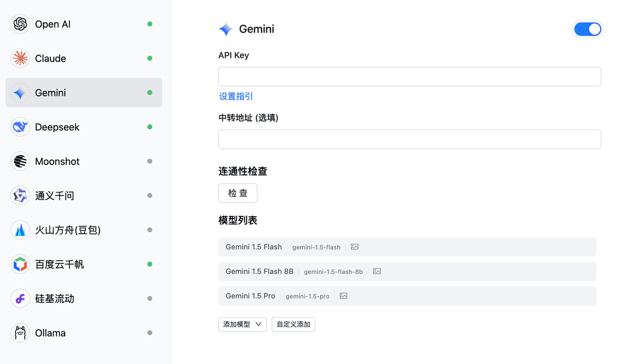Click image icon on Gemini 1.5 Flash 8B row
633x364 pixels.
[377, 271]
